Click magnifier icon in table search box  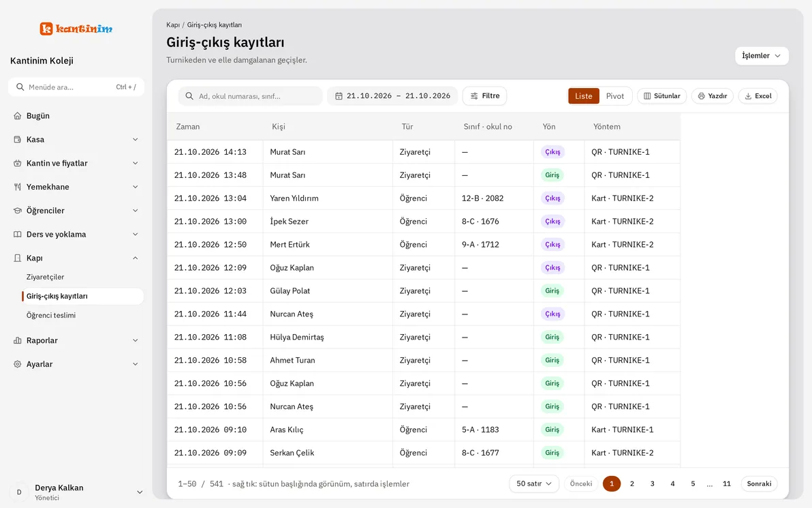point(189,96)
